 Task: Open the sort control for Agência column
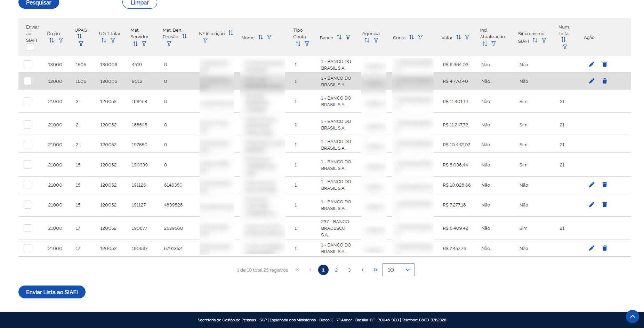pyautogui.click(x=367, y=40)
